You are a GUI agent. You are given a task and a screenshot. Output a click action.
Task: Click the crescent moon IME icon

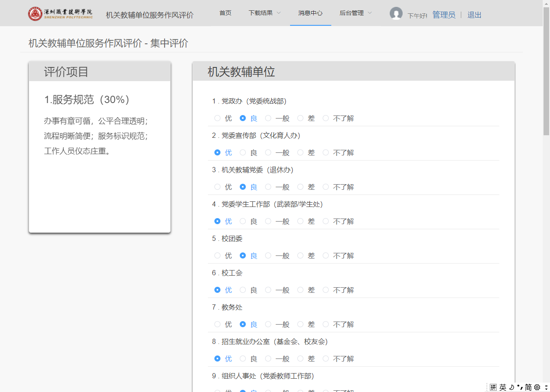[x=512, y=387]
